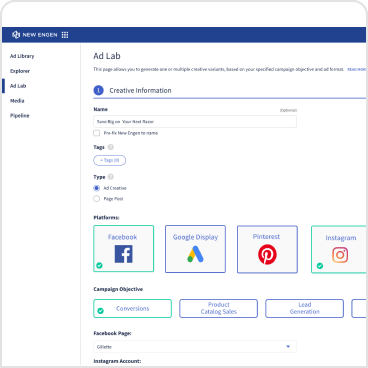Open the Facebook Page dropdown
This screenshot has height=368, width=368.
point(195,347)
